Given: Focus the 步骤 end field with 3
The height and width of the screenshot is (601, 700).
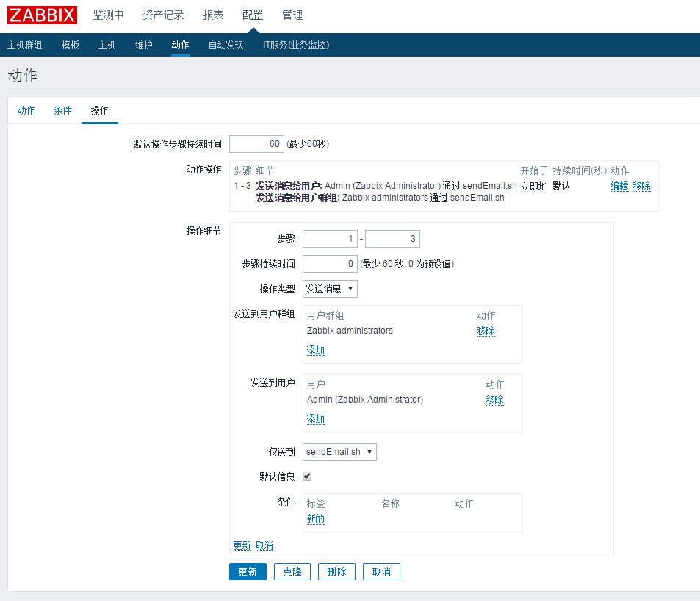Looking at the screenshot, I should [x=392, y=239].
